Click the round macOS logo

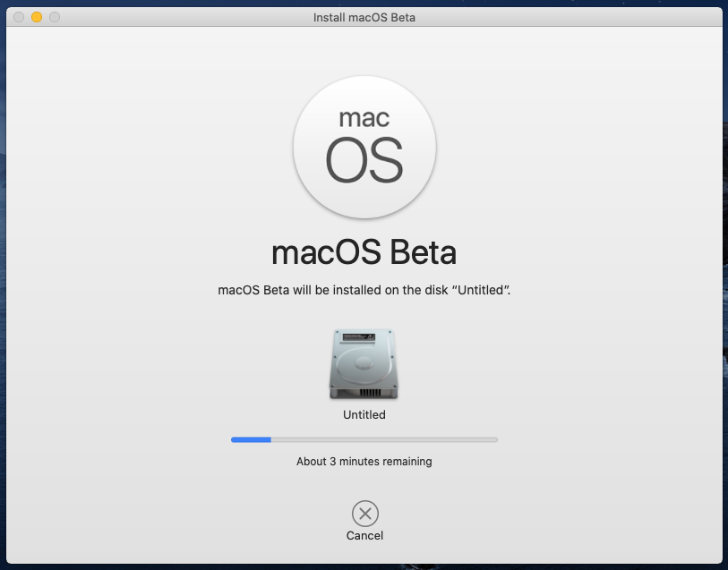click(364, 147)
